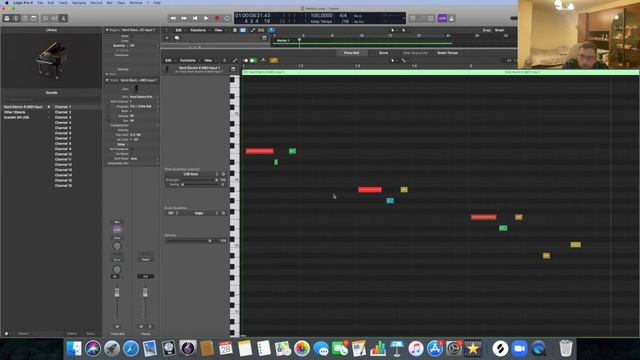
Task: Click the Rewind transport button
Action: click(173, 18)
